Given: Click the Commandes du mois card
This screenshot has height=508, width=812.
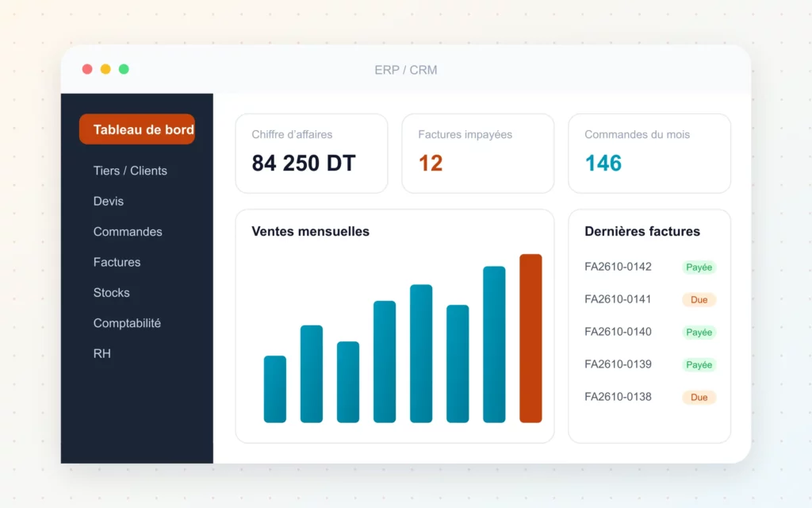Looking at the screenshot, I should (x=649, y=153).
